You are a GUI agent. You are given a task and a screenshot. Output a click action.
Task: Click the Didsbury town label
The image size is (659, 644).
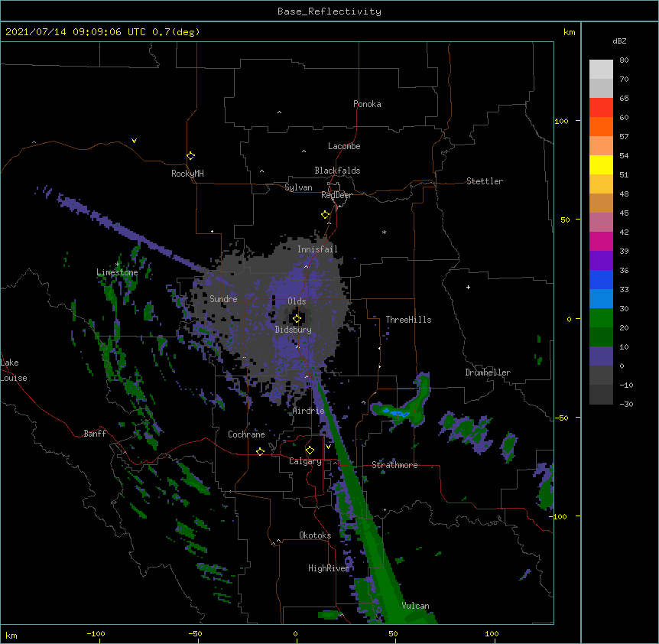(294, 330)
